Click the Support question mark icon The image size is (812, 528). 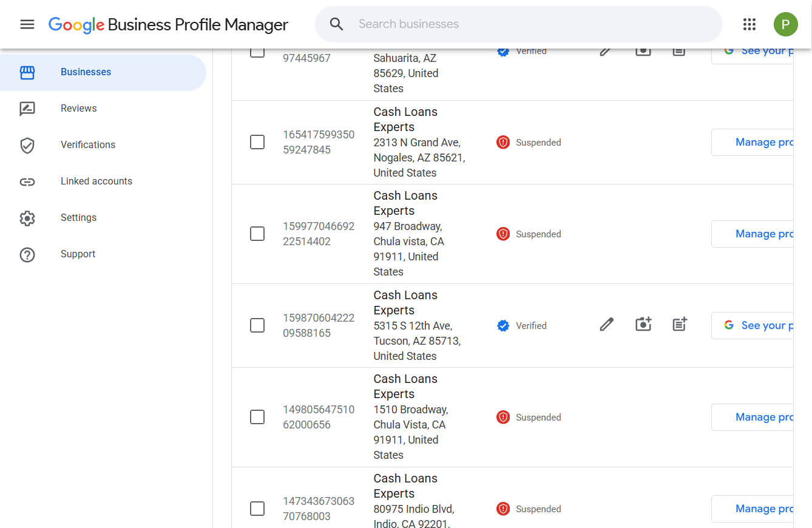27,255
